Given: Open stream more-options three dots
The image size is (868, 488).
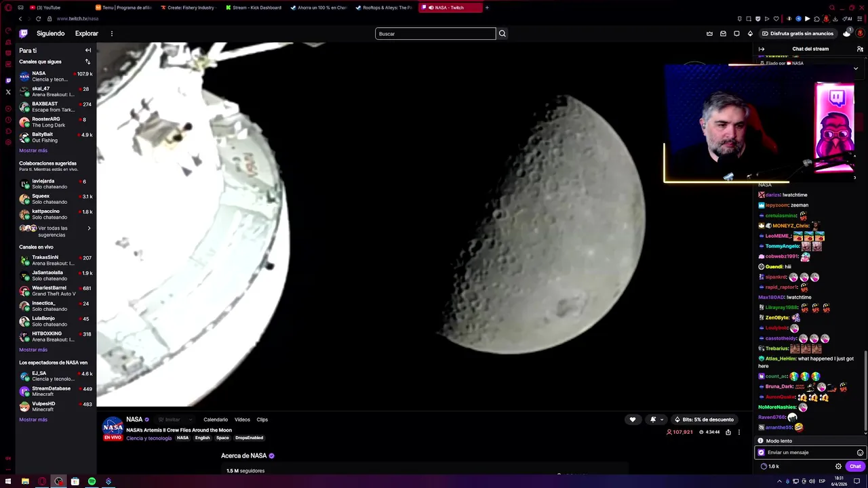Looking at the screenshot, I should pyautogui.click(x=739, y=432).
